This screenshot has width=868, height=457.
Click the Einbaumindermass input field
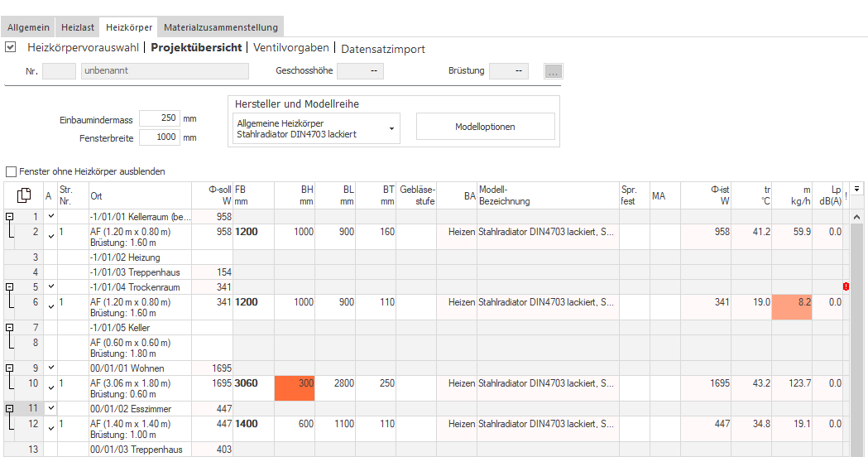click(x=160, y=118)
